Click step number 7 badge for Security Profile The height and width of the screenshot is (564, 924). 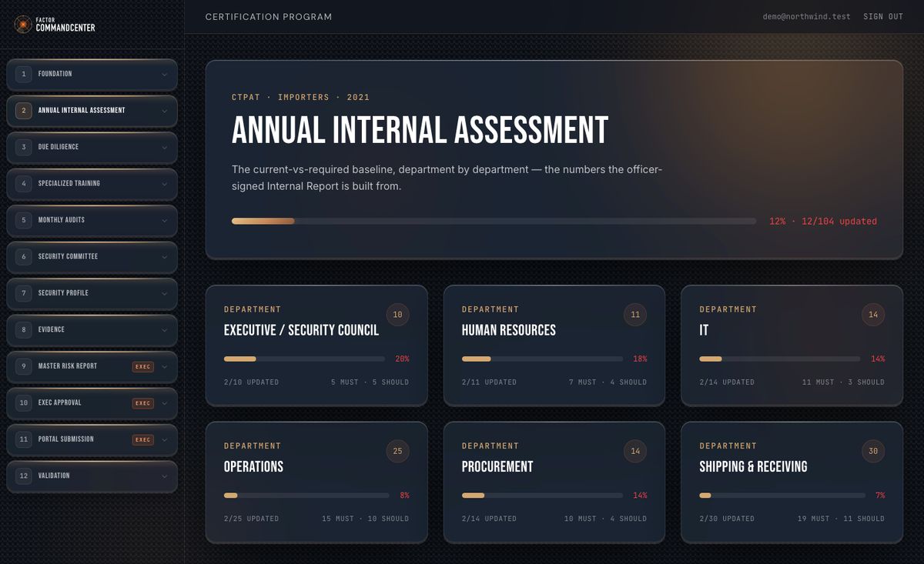(24, 293)
